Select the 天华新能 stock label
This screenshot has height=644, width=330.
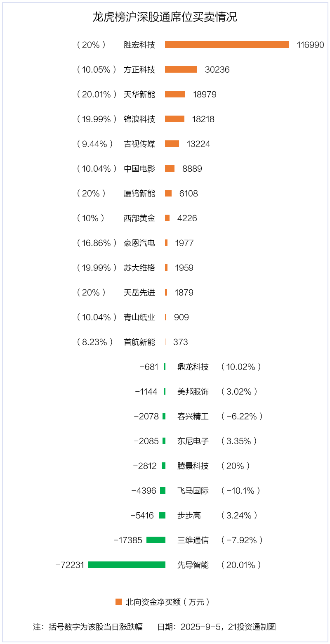pos(139,94)
